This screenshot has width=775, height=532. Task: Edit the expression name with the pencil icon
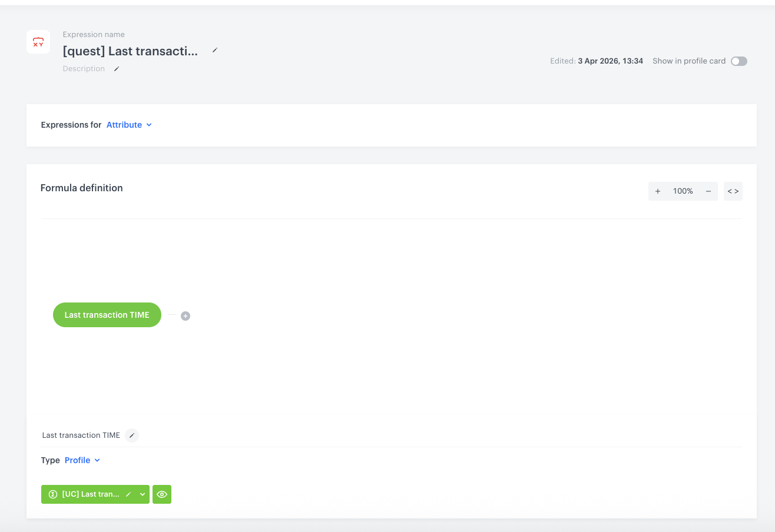[x=215, y=51]
